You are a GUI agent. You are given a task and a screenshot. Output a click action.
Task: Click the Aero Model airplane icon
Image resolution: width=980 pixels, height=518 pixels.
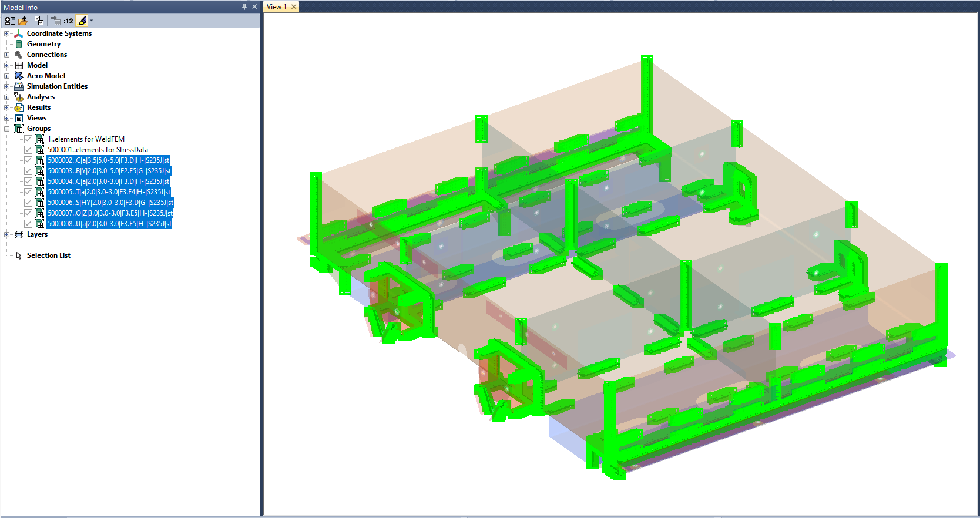point(19,76)
